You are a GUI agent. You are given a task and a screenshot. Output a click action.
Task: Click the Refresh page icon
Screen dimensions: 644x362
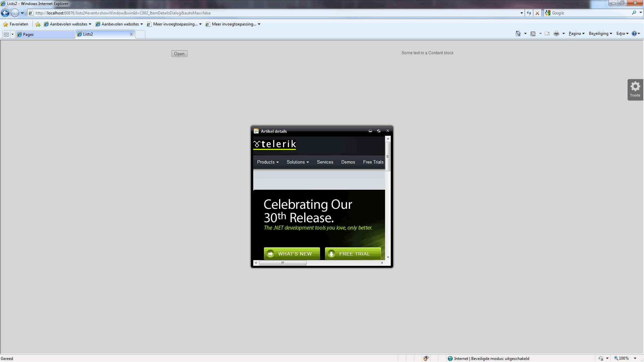tap(529, 13)
